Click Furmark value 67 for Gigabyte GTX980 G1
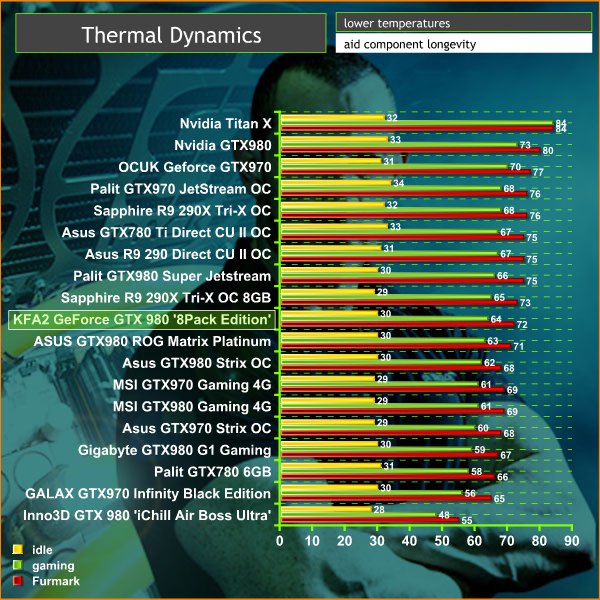Image resolution: width=600 pixels, height=600 pixels. [505, 455]
